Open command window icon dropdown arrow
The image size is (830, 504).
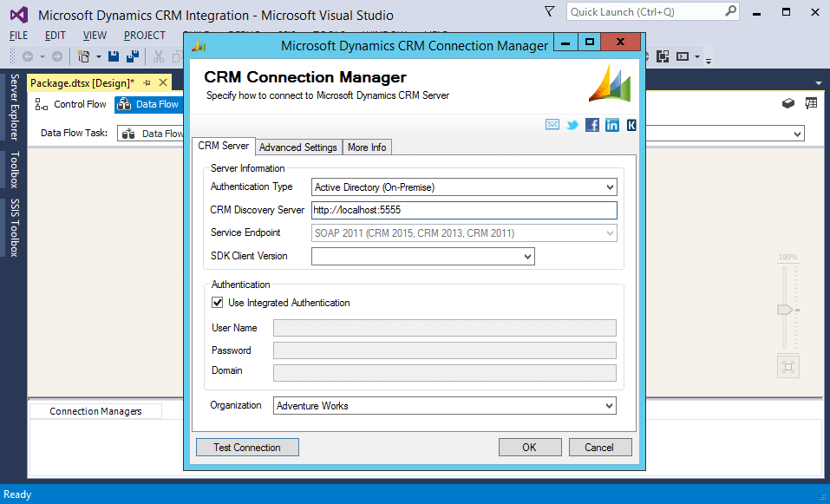click(x=697, y=56)
